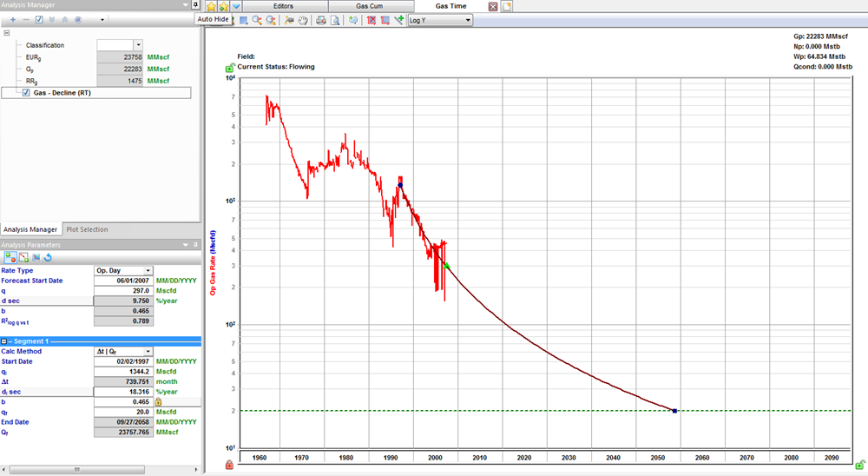This screenshot has width=868, height=476.
Task: Toggle the red lock below the Y axis
Action: [x=229, y=465]
